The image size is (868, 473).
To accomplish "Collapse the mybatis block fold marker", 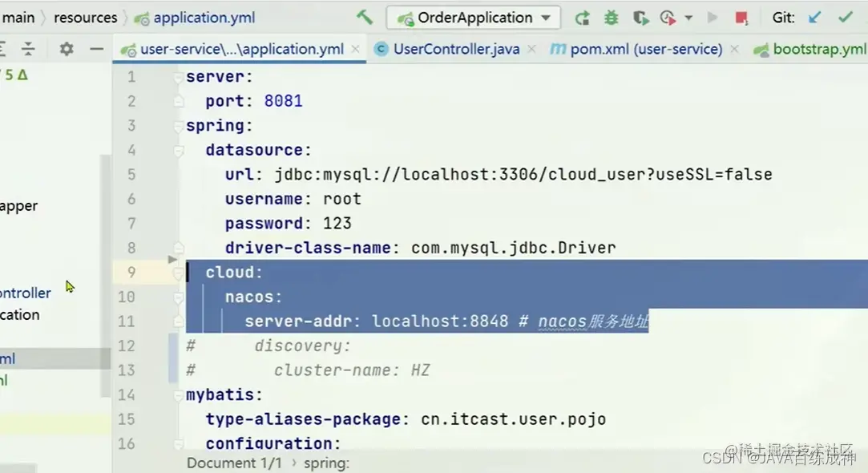I will [x=178, y=395].
